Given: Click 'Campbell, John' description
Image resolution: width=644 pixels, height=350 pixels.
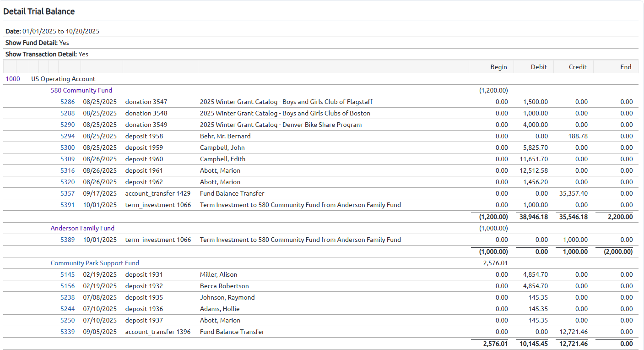Looking at the screenshot, I should [222, 148].
